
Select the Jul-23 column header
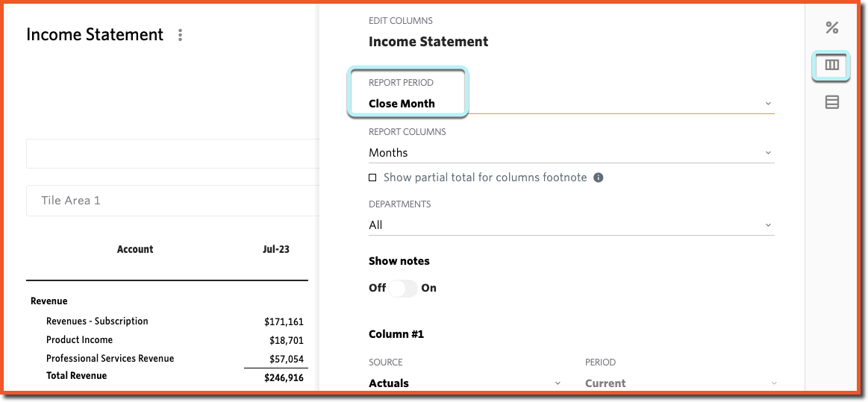pyautogui.click(x=275, y=249)
